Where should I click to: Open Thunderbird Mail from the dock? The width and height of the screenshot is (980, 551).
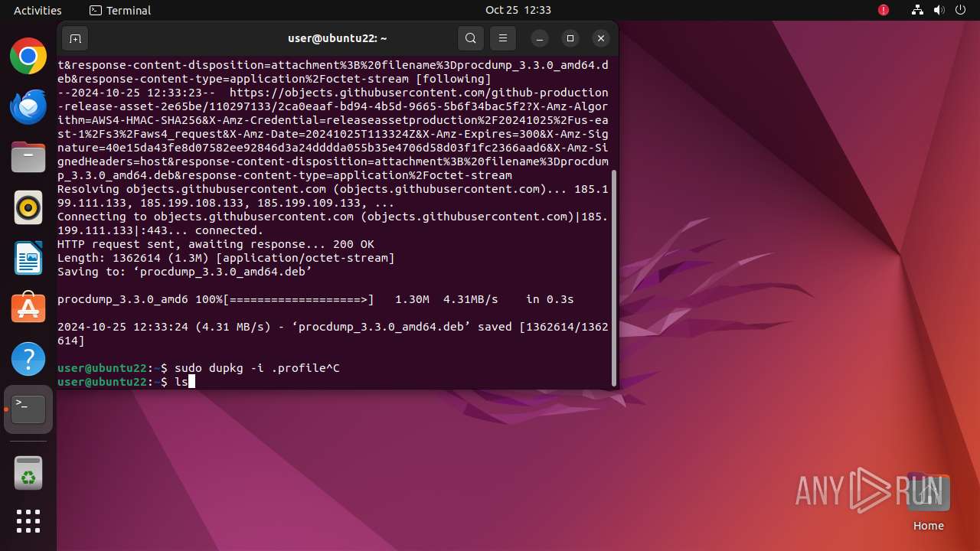(28, 106)
